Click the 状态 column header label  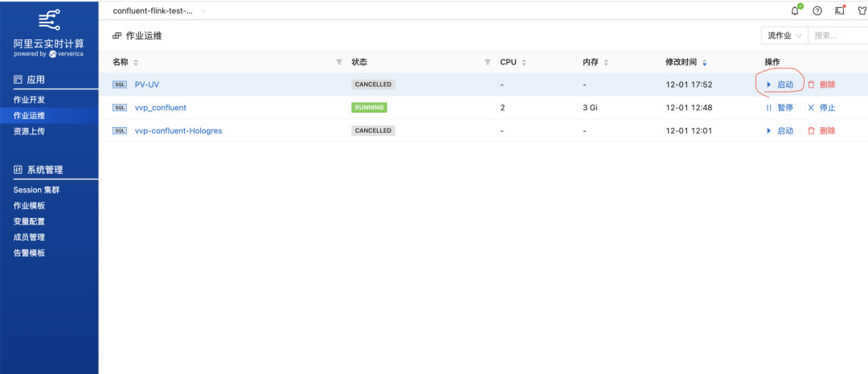[359, 62]
